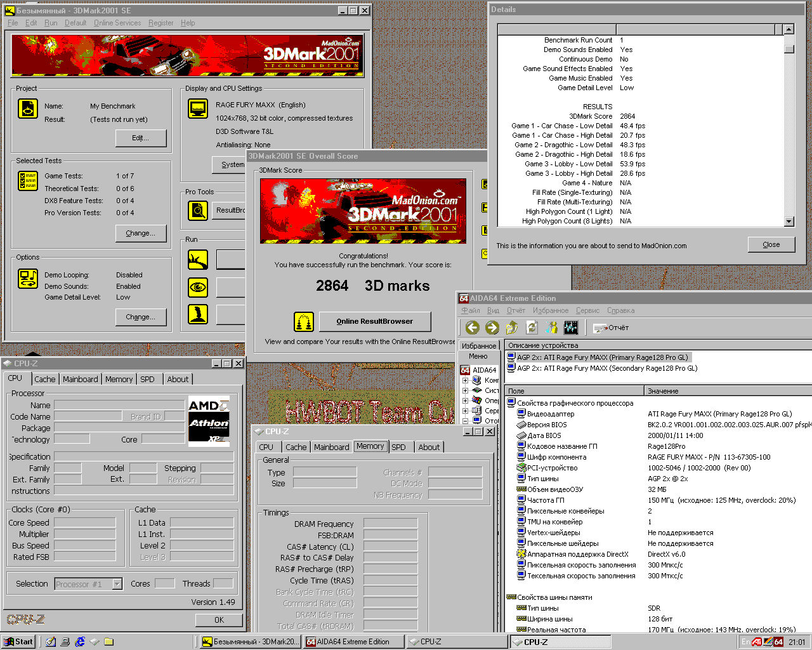
Task: Click the ATI tray icon
Action: coord(757,642)
